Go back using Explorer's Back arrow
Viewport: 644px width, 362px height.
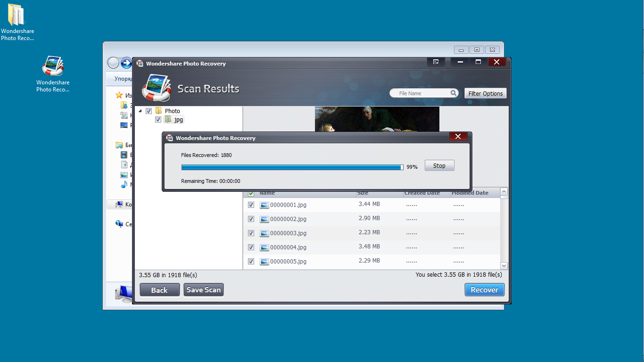point(113,63)
